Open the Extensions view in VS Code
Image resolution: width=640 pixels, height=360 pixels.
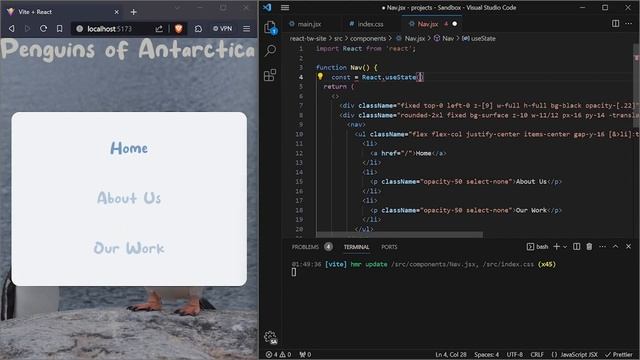pyautogui.click(x=270, y=75)
